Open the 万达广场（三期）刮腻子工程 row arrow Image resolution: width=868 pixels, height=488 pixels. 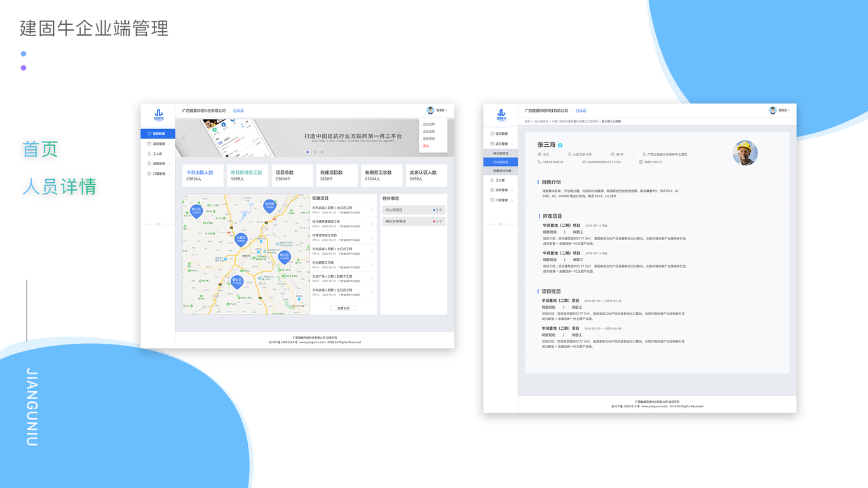372,278
